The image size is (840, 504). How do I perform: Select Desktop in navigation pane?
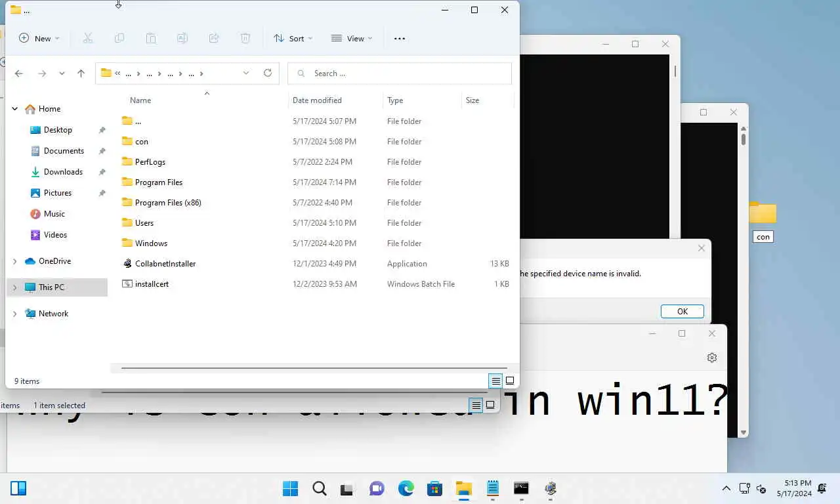point(58,130)
